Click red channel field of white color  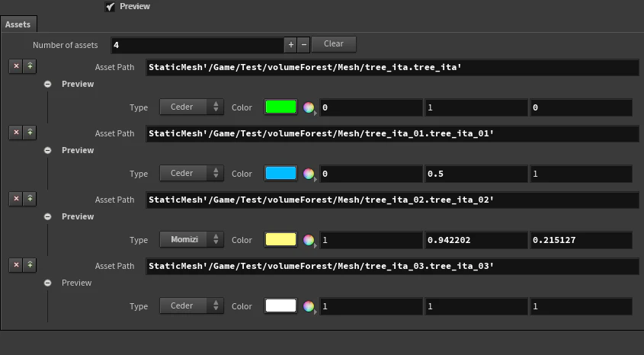[x=371, y=306]
